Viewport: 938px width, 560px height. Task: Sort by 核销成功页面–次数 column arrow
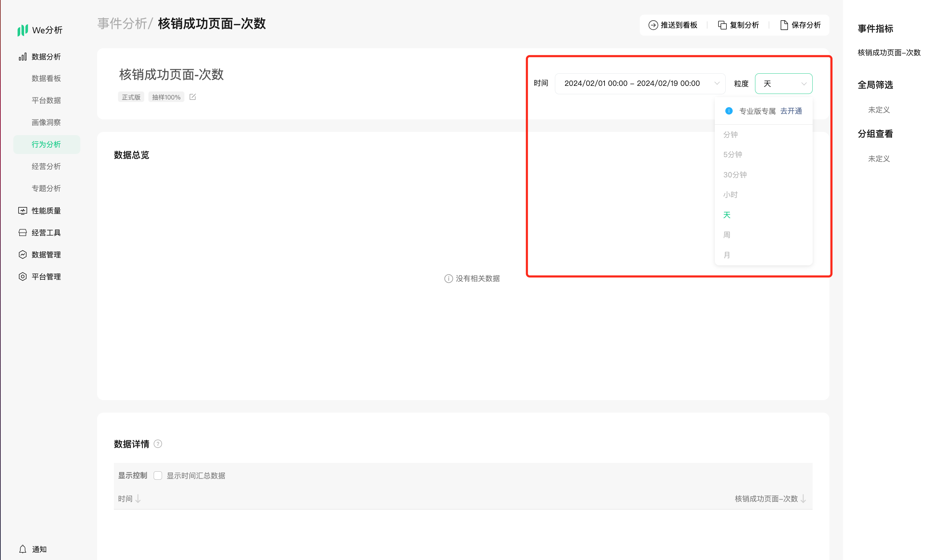[x=803, y=499]
